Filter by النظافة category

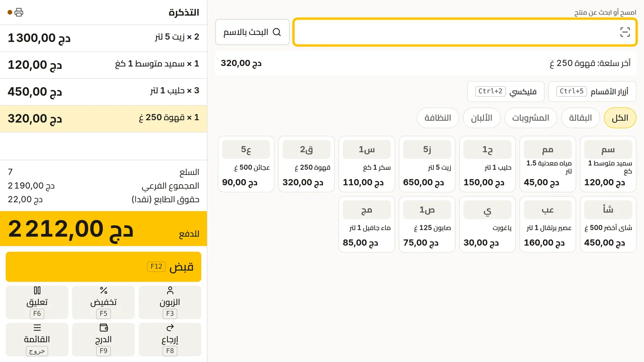(x=438, y=118)
